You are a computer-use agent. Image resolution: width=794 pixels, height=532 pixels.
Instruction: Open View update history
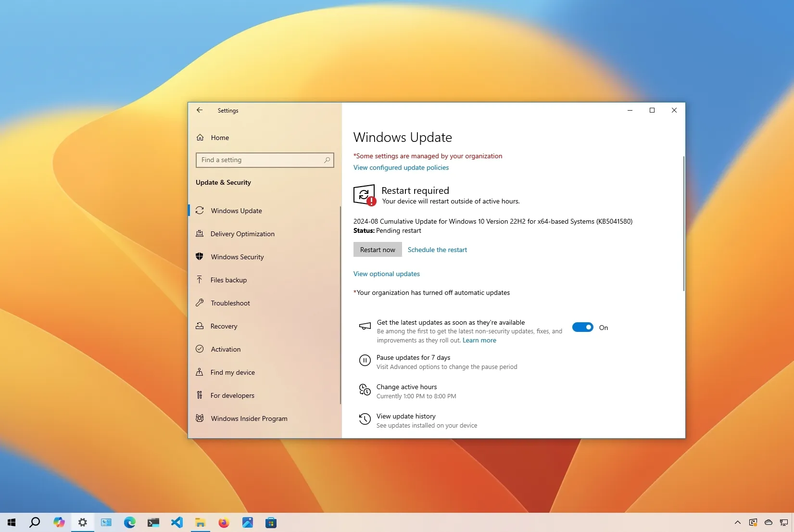406,416
